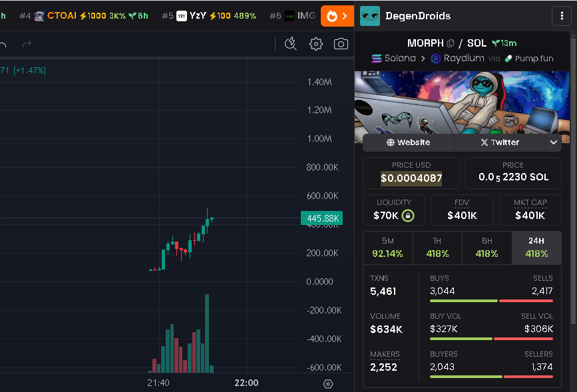This screenshot has height=392, width=577.
Task: Click the undo arrow in chart toolbar
Action: coord(3,45)
